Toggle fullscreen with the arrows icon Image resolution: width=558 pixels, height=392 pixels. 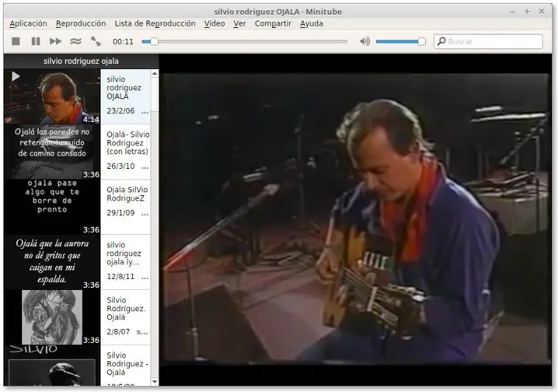(95, 41)
